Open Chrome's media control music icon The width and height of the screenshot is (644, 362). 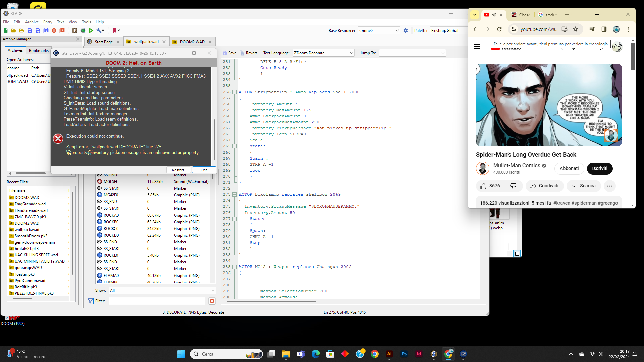click(592, 29)
